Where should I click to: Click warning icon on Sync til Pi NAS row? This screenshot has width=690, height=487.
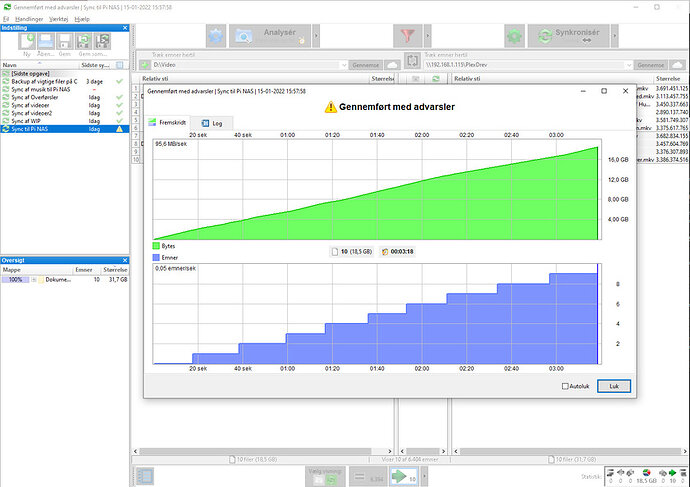(x=119, y=129)
